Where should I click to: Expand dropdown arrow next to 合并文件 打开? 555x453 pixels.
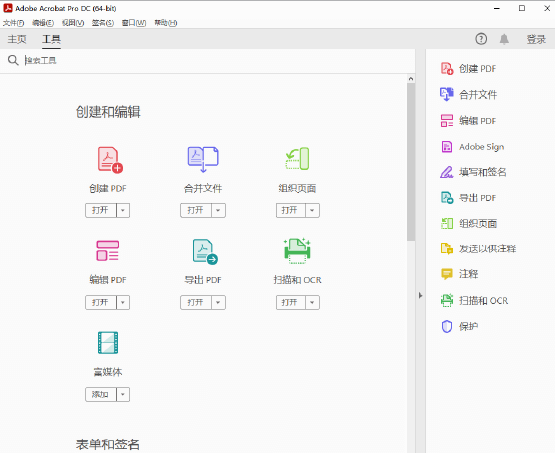tap(218, 210)
